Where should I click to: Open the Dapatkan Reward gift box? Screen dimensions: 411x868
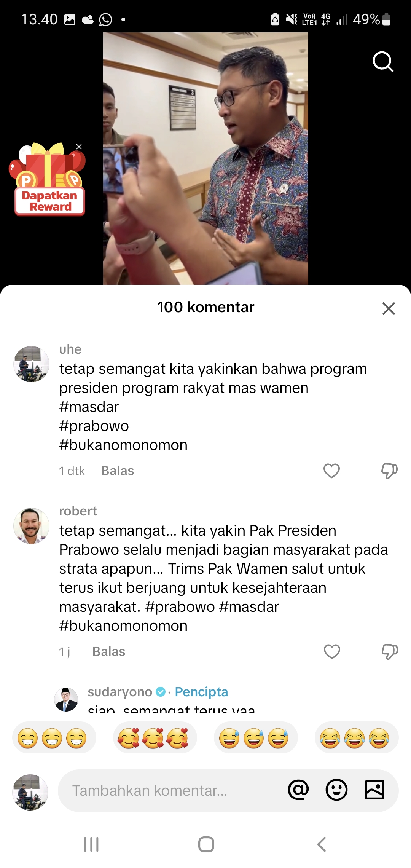pyautogui.click(x=48, y=179)
